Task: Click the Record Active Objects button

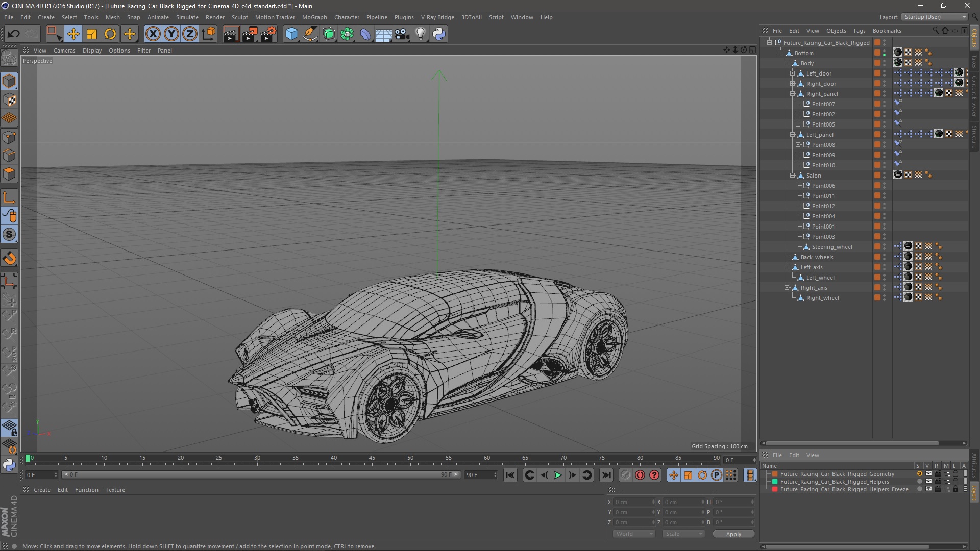Action: (x=626, y=475)
